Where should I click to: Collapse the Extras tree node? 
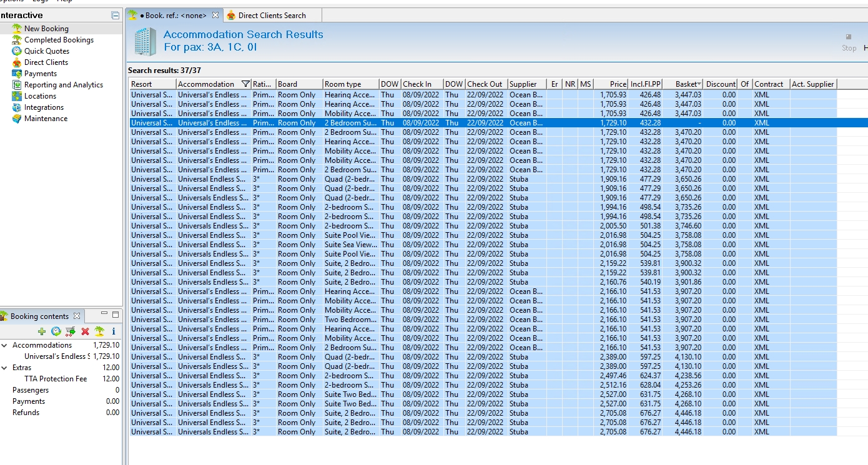click(x=4, y=368)
